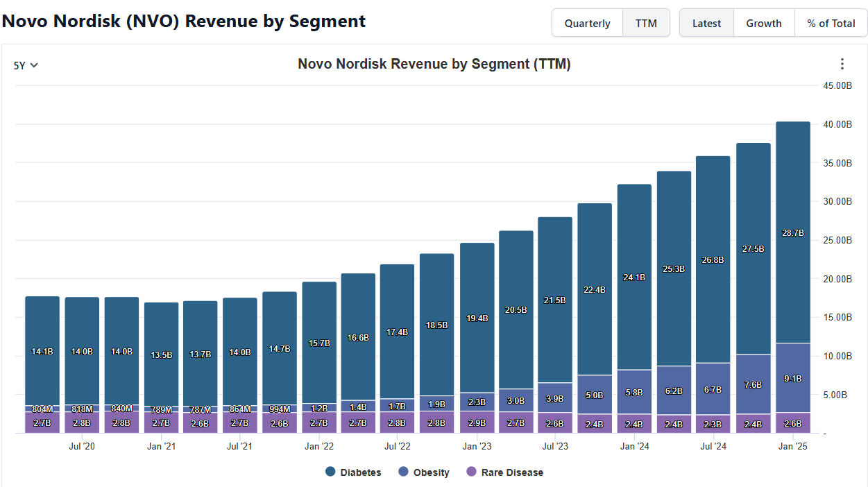Click the 5.0B Obesity bar segment
The height and width of the screenshot is (487, 868).
595,395
